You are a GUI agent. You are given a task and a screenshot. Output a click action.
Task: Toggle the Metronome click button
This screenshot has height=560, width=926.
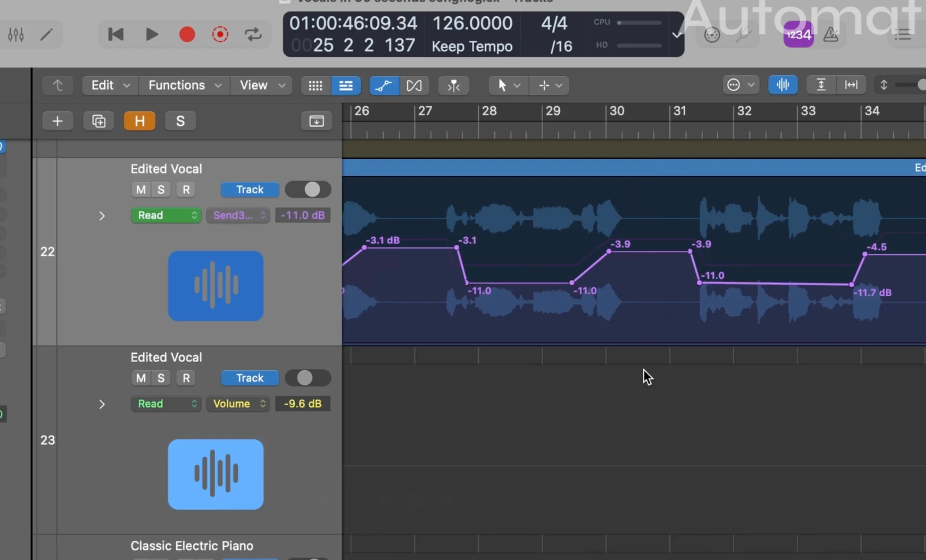[x=831, y=35]
